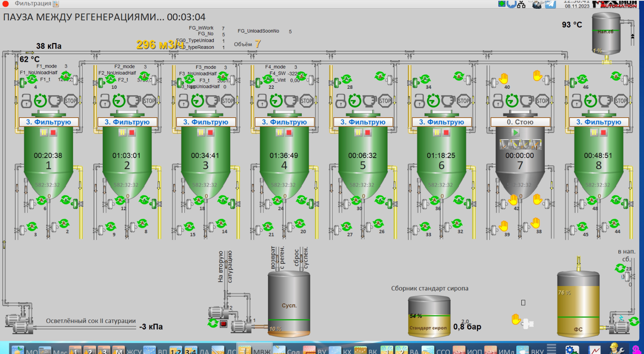Viewport: 644px width, 354px height.
Task: Open the operator with wrench icon in top bar
Action: coord(537,4)
